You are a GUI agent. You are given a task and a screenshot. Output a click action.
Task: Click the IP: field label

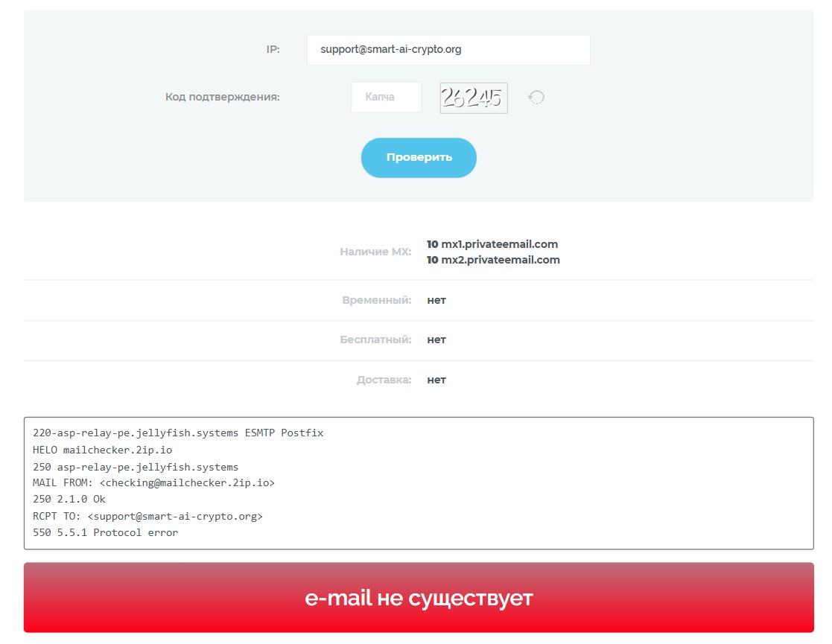(273, 49)
